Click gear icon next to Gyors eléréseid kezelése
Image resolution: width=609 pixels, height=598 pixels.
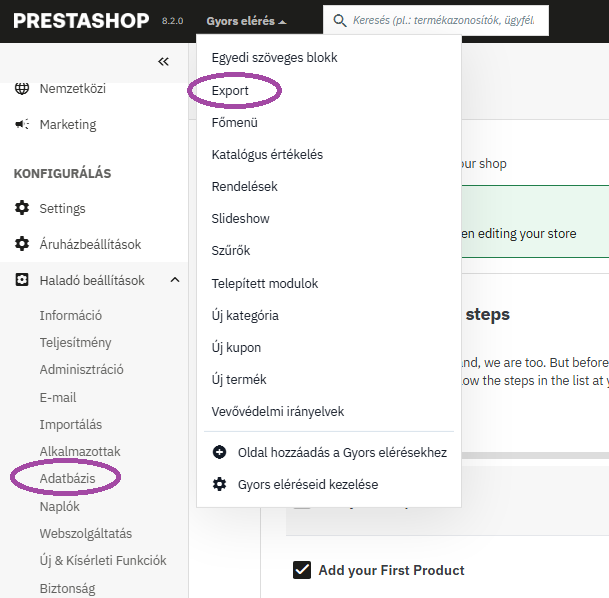[x=220, y=484]
